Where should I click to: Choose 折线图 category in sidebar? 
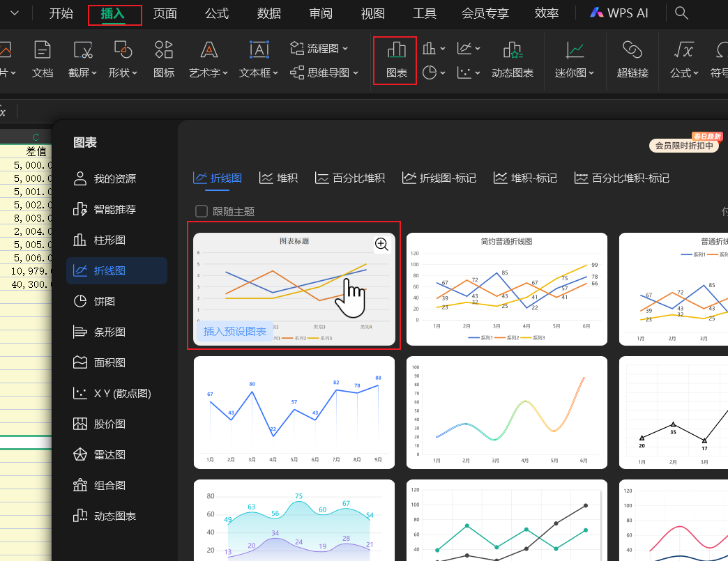tap(117, 270)
